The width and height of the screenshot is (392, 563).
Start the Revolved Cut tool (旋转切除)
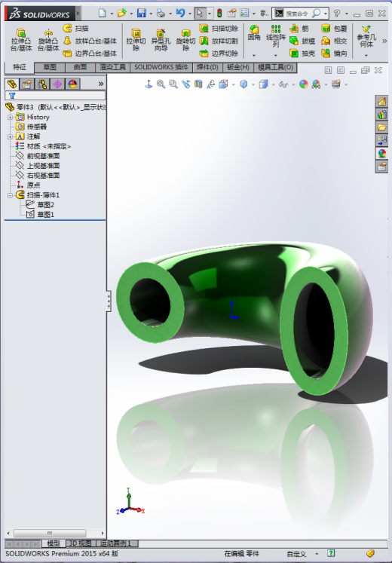click(185, 41)
